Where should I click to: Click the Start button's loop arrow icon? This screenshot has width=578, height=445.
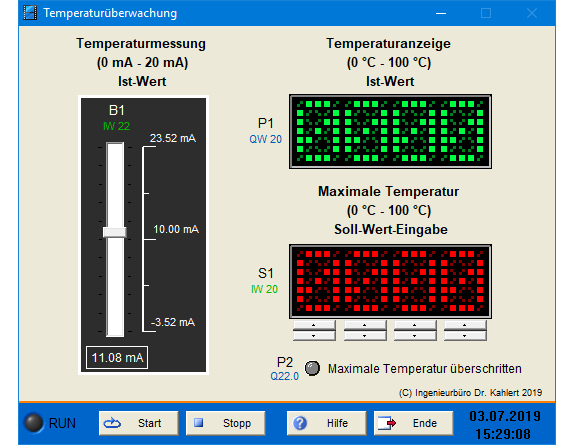pyautogui.click(x=112, y=423)
